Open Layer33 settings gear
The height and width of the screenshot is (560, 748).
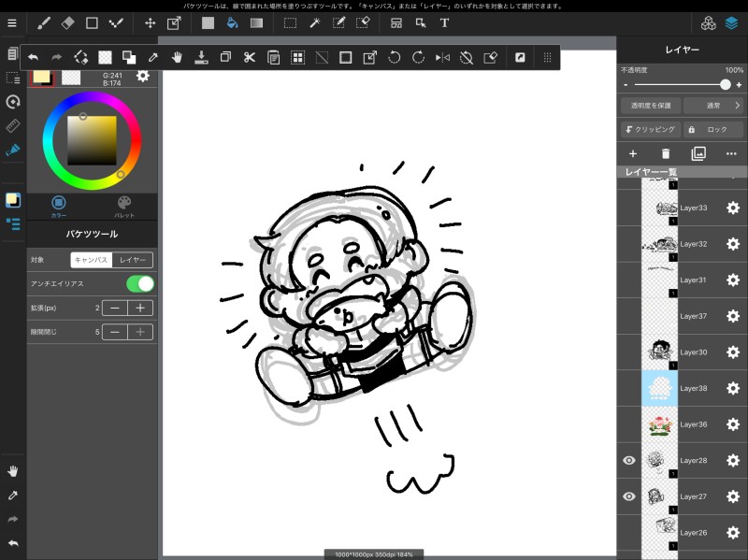[733, 208]
